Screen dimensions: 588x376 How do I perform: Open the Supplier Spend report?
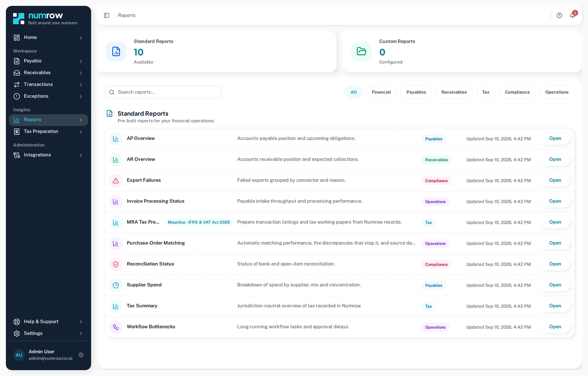[555, 285]
